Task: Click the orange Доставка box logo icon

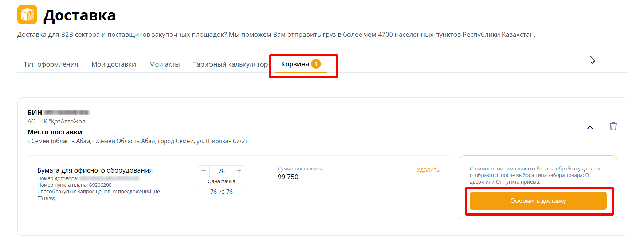Action: click(27, 15)
